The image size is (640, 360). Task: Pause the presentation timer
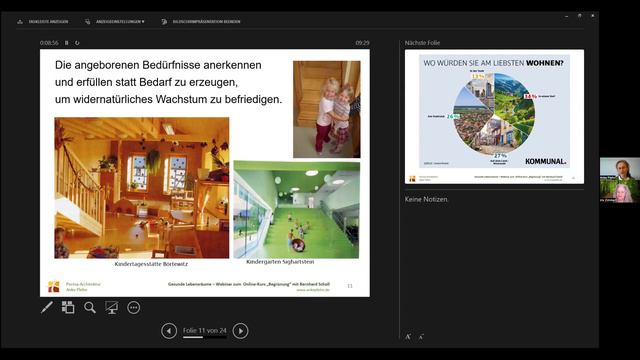click(67, 43)
